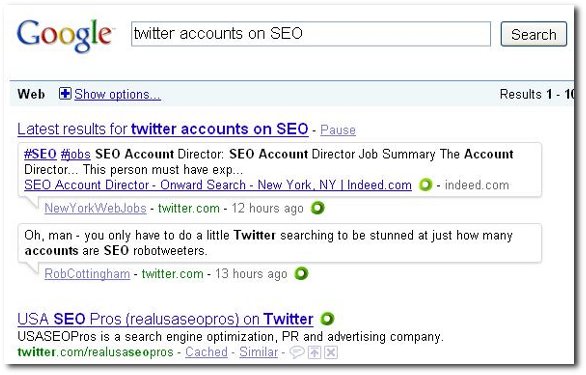Open the Cached version of realusaseopros
This screenshot has width=586, height=375.
[x=206, y=352]
